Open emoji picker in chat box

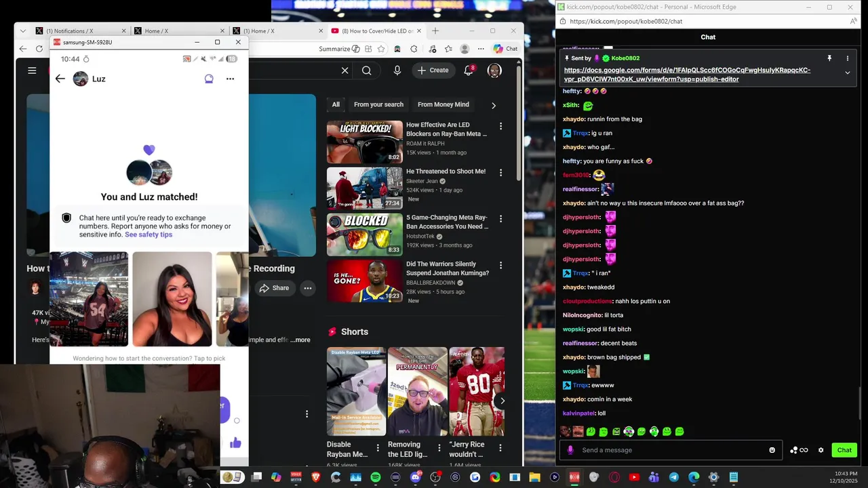(772, 450)
